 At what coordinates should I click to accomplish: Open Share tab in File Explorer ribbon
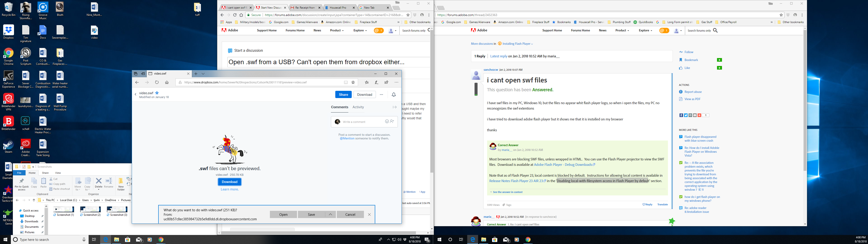click(45, 173)
